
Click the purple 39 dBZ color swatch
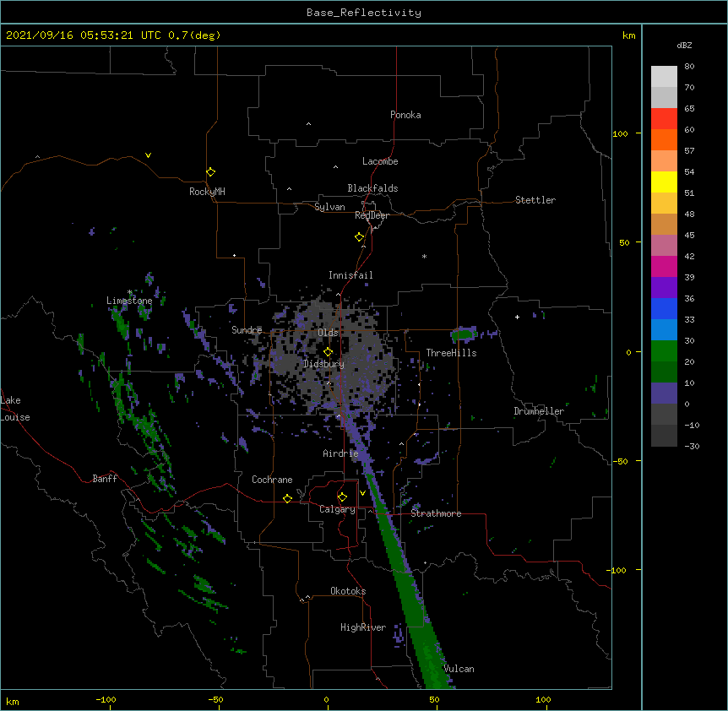(664, 287)
